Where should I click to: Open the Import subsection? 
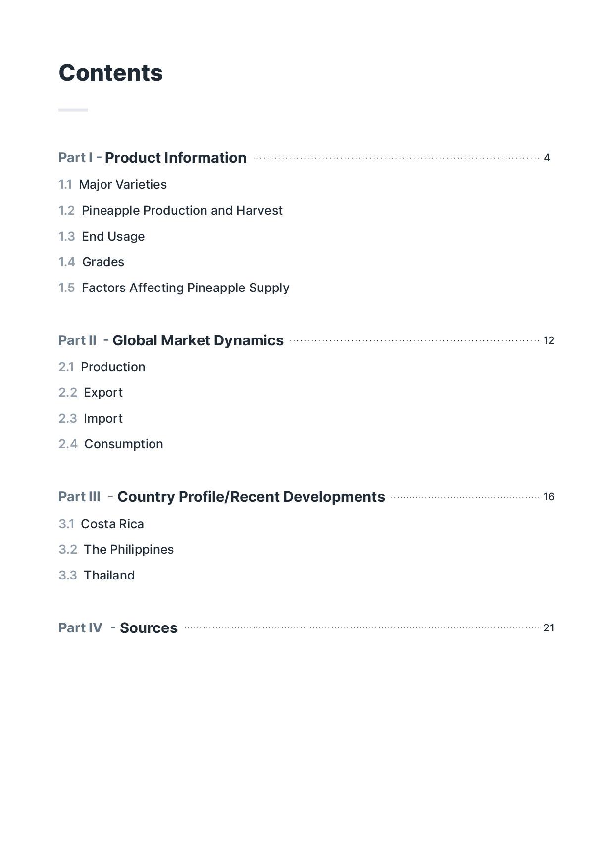(x=103, y=419)
